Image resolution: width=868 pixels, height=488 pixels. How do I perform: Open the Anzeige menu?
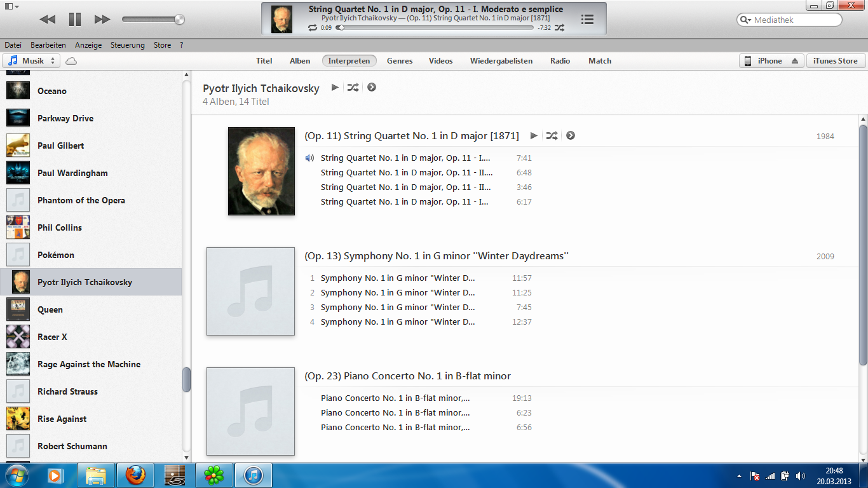[88, 45]
